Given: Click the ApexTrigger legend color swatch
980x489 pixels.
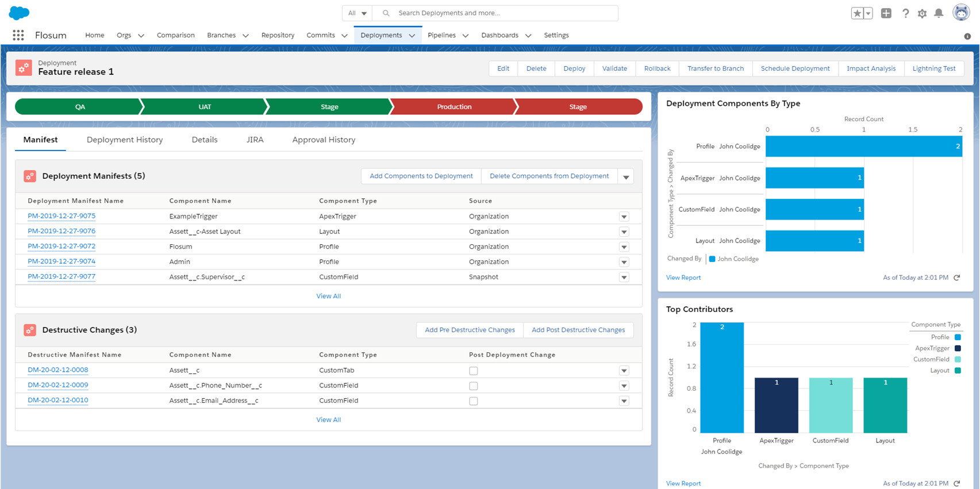Looking at the screenshot, I should (x=958, y=348).
